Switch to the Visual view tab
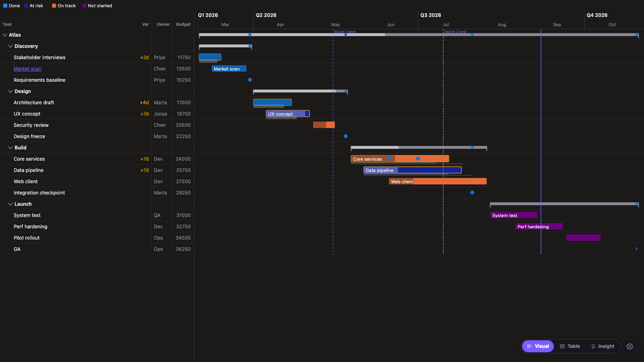 pyautogui.click(x=538, y=346)
